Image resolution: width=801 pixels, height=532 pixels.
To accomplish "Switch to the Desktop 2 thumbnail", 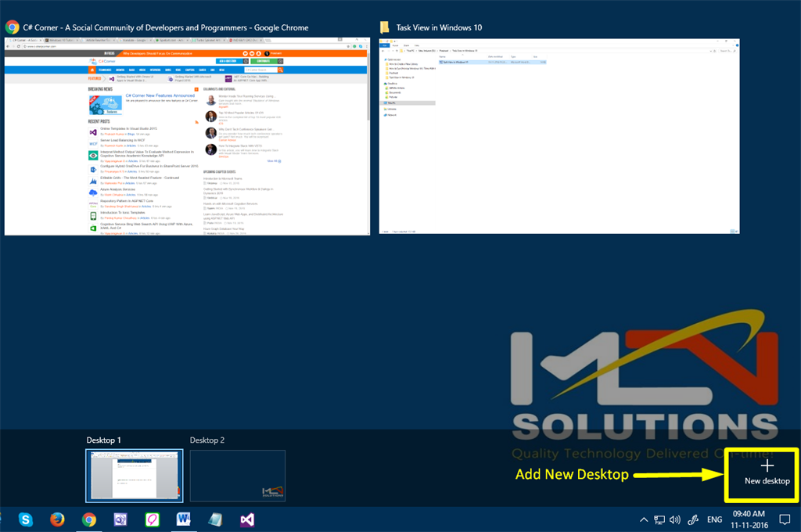I will [x=238, y=476].
